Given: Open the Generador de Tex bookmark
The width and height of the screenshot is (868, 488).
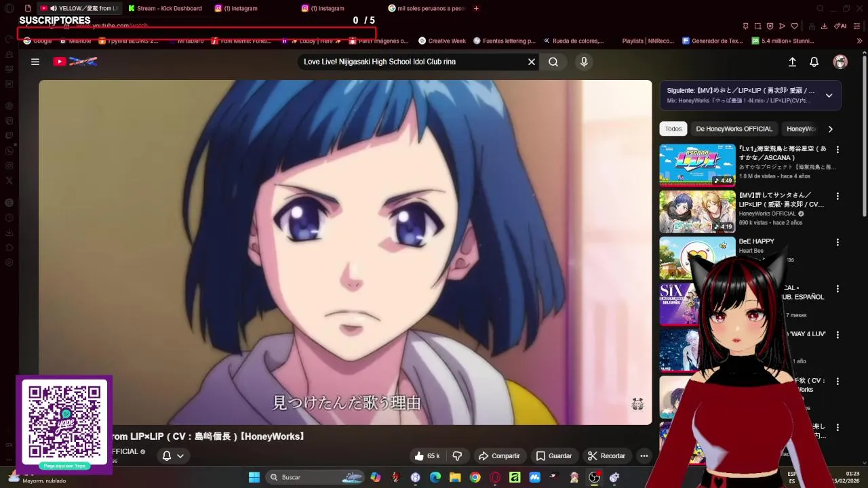Looking at the screenshot, I should (712, 41).
